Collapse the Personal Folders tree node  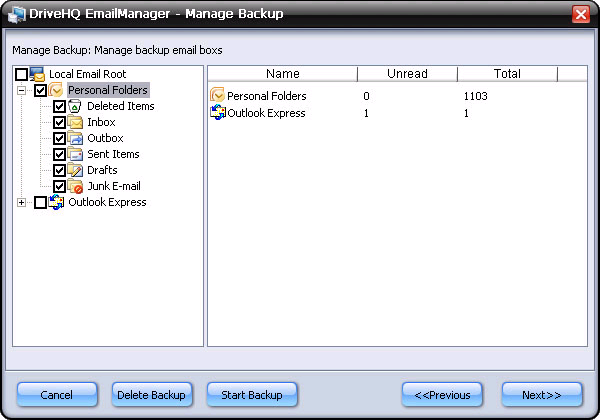tap(22, 90)
